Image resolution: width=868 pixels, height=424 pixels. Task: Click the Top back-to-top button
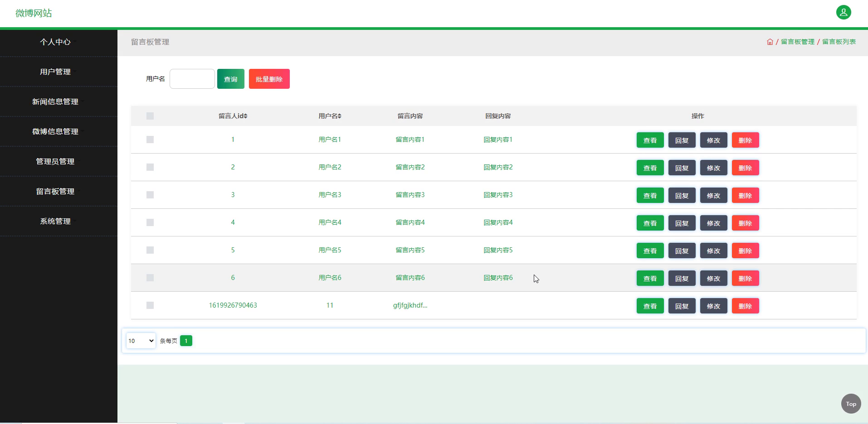(851, 404)
